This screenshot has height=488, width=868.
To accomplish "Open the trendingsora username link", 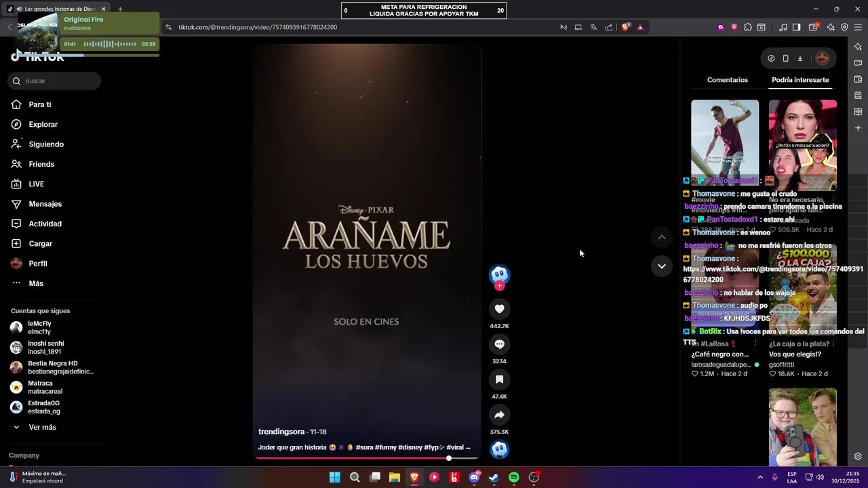I will pyautogui.click(x=281, y=432).
